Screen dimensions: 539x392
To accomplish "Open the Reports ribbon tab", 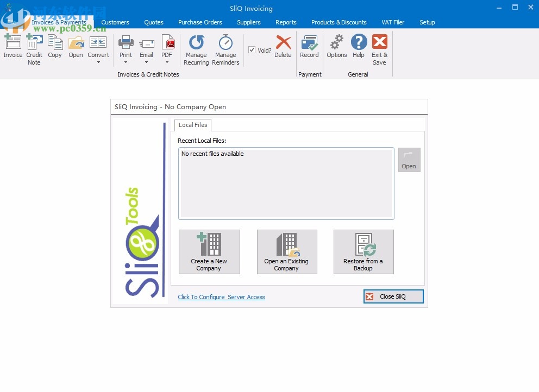I will [286, 22].
